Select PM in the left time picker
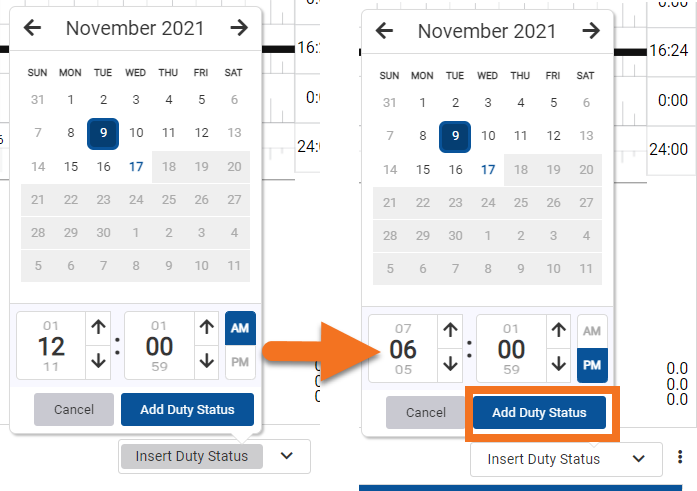This screenshot has height=491, width=697. [241, 362]
